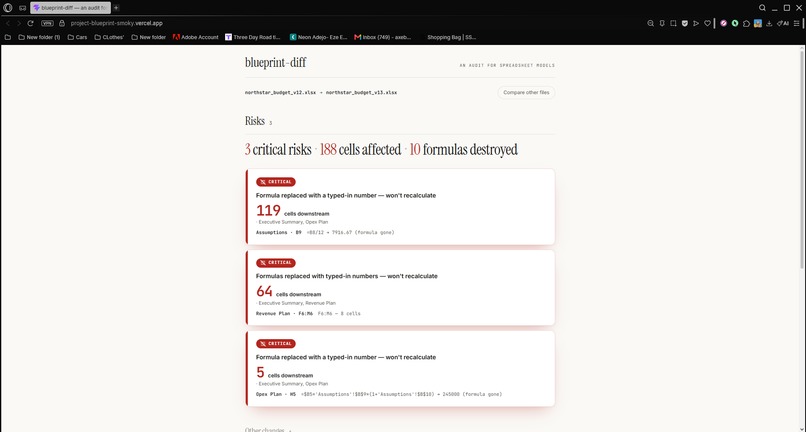
Task: Toggle the VPN badge in the address bar
Action: point(47,23)
